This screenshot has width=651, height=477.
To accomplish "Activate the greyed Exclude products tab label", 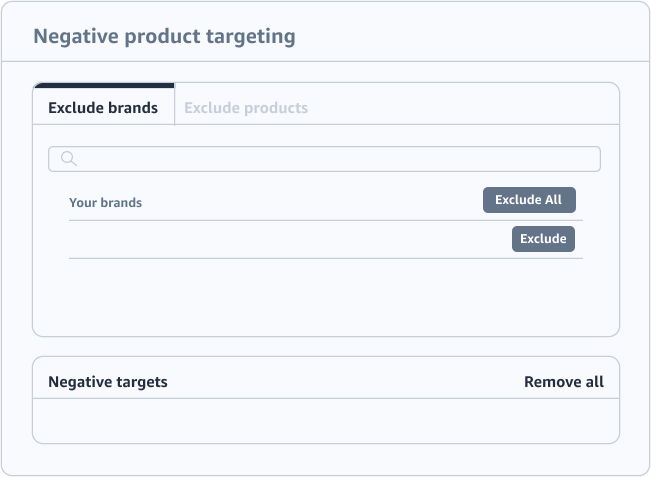I will [246, 108].
